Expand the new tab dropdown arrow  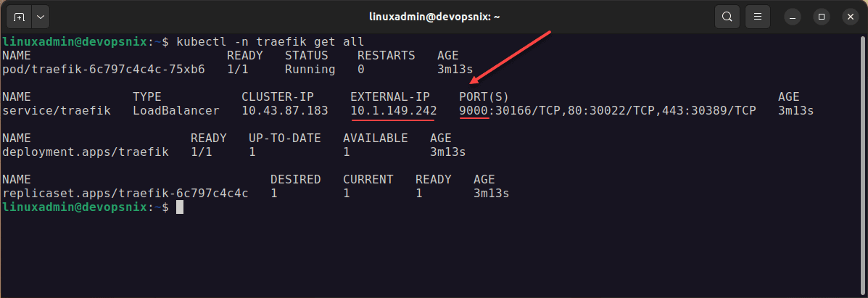tap(39, 16)
